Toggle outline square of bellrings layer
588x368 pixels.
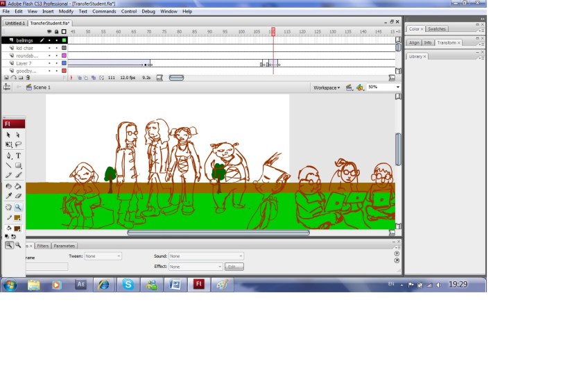(x=64, y=40)
